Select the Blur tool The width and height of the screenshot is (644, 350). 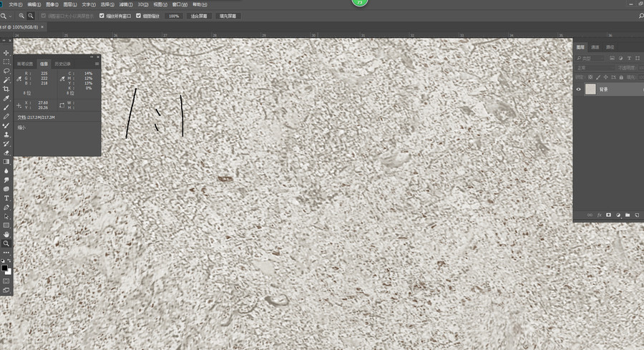[x=6, y=171]
